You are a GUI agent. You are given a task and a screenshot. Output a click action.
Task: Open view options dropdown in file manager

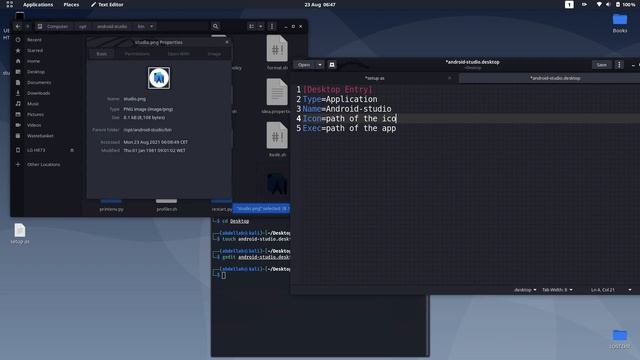(260, 27)
